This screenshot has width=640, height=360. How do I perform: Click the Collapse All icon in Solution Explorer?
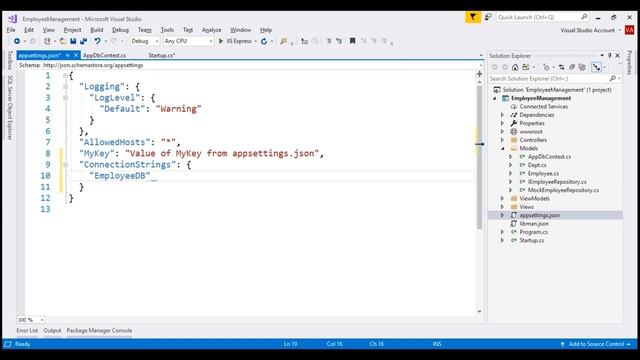click(x=572, y=67)
